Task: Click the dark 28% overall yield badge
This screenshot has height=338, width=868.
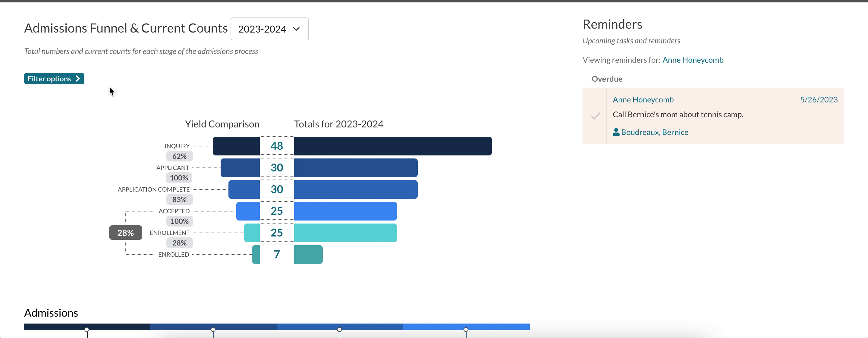Action: click(x=125, y=233)
